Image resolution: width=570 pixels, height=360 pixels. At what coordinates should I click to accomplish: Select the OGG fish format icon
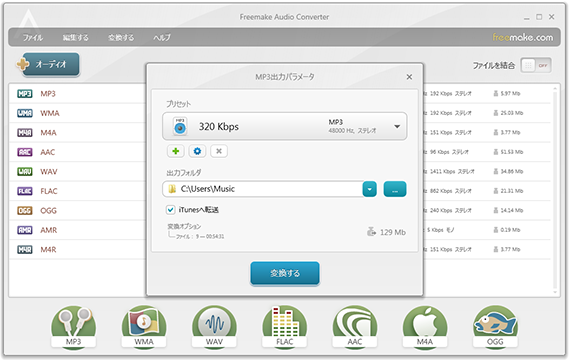point(495,327)
